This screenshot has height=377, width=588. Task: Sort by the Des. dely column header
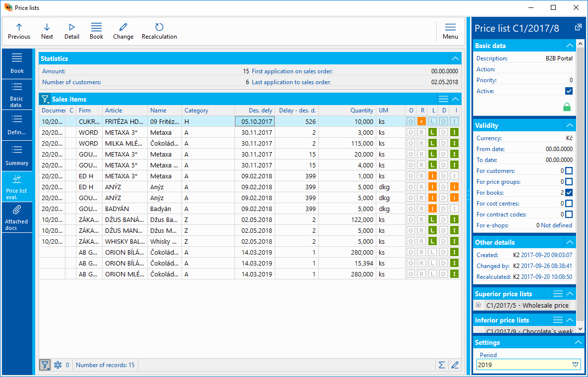pyautogui.click(x=255, y=110)
